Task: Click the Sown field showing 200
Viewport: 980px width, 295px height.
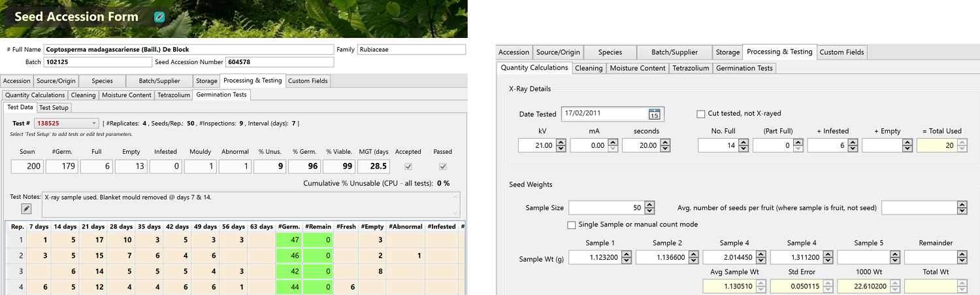Action: click(x=27, y=166)
